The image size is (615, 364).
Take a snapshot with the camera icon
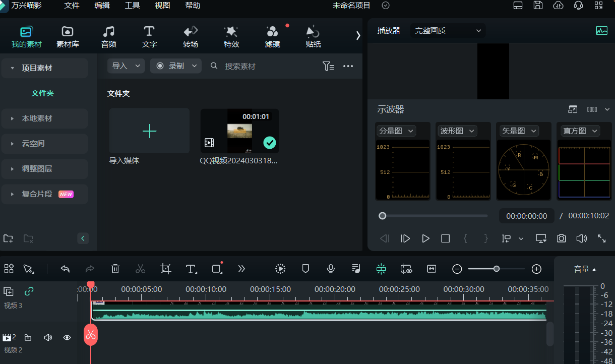click(562, 238)
